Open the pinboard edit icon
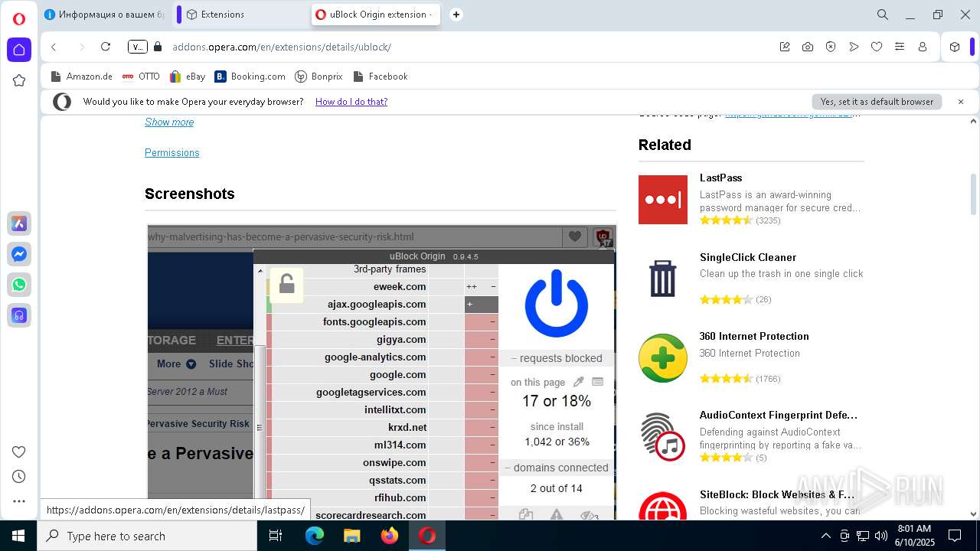The width and height of the screenshot is (980, 551). [x=785, y=47]
